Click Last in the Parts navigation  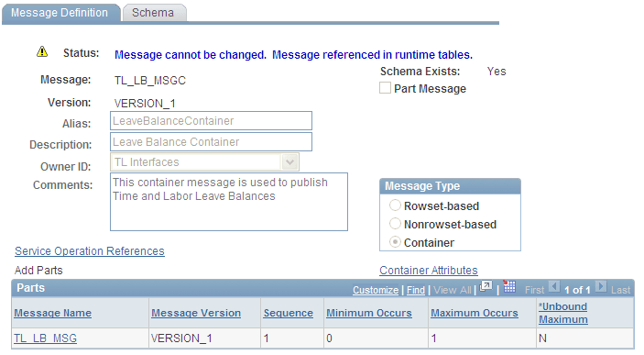pos(620,290)
